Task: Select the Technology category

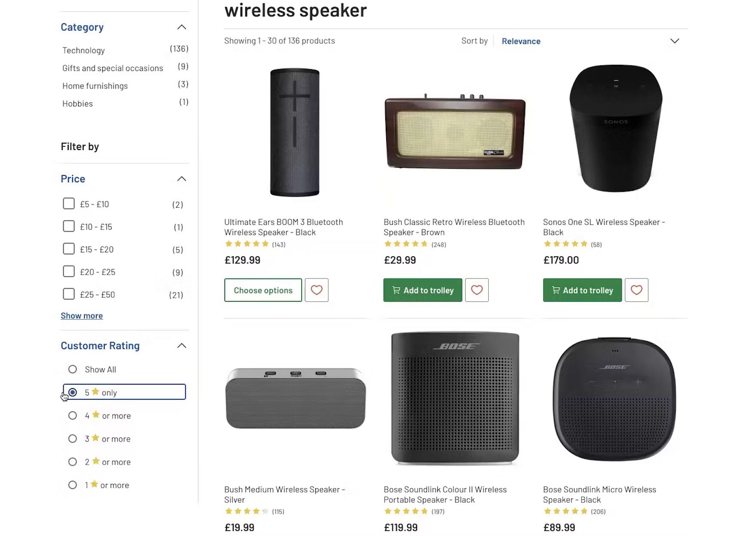Action: 83,50
